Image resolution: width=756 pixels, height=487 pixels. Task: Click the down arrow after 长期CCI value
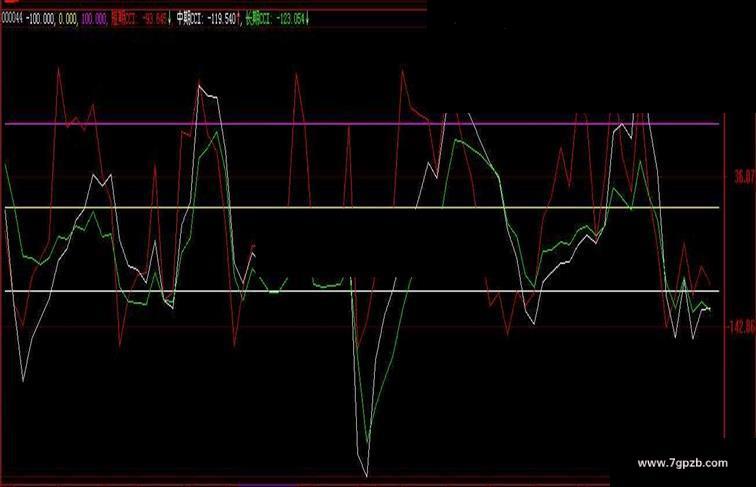tap(308, 19)
